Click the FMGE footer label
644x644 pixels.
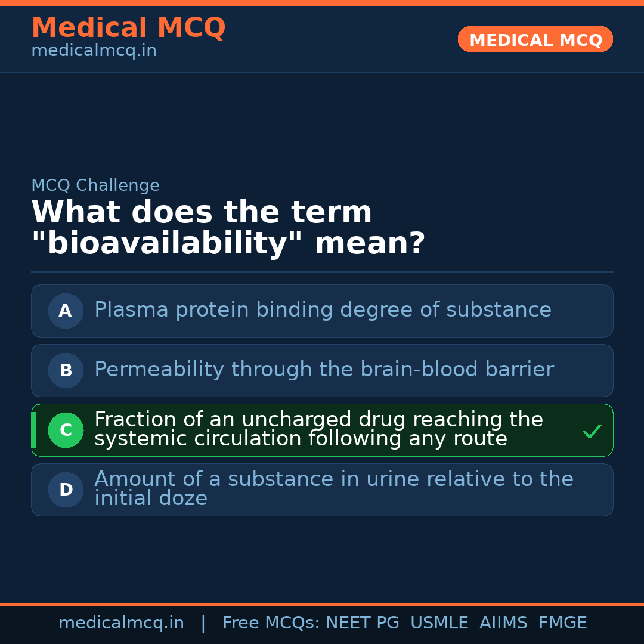[x=562, y=623]
